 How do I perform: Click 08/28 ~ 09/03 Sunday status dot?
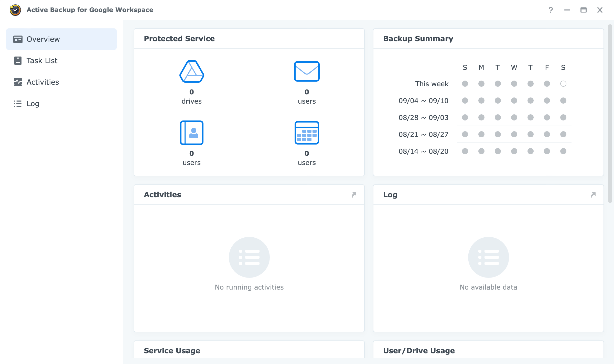pos(465,117)
